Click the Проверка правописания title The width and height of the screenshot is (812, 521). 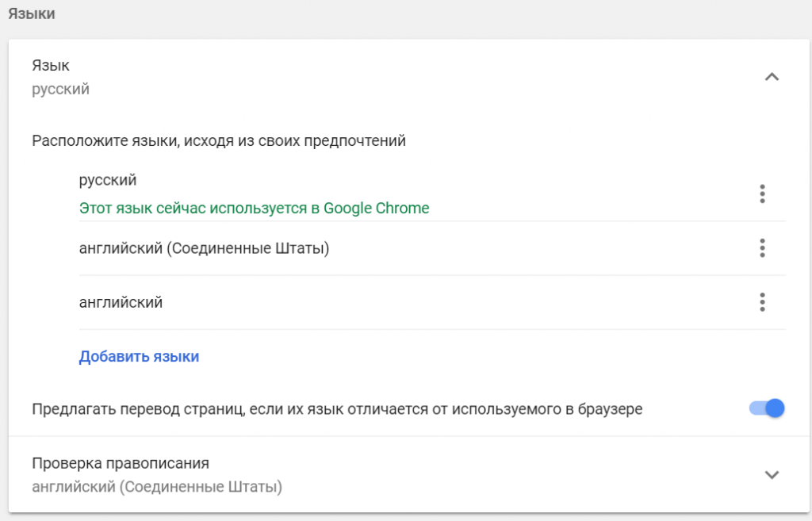click(x=121, y=463)
